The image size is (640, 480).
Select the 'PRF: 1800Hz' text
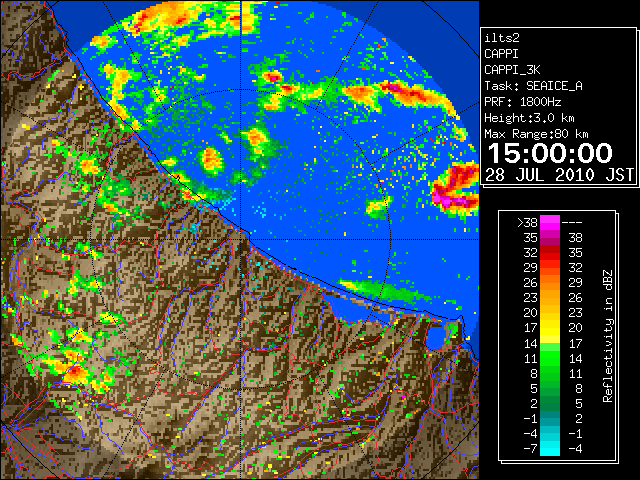tap(523, 102)
